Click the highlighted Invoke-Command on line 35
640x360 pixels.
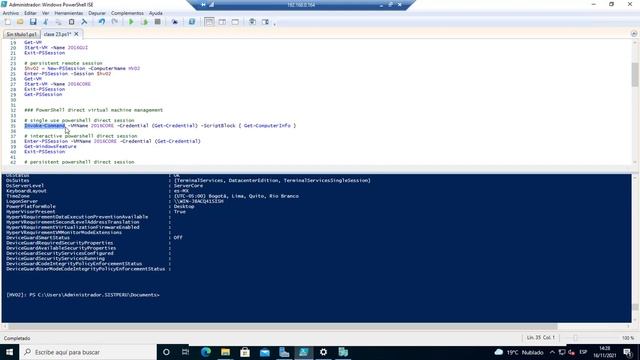pyautogui.click(x=44, y=126)
